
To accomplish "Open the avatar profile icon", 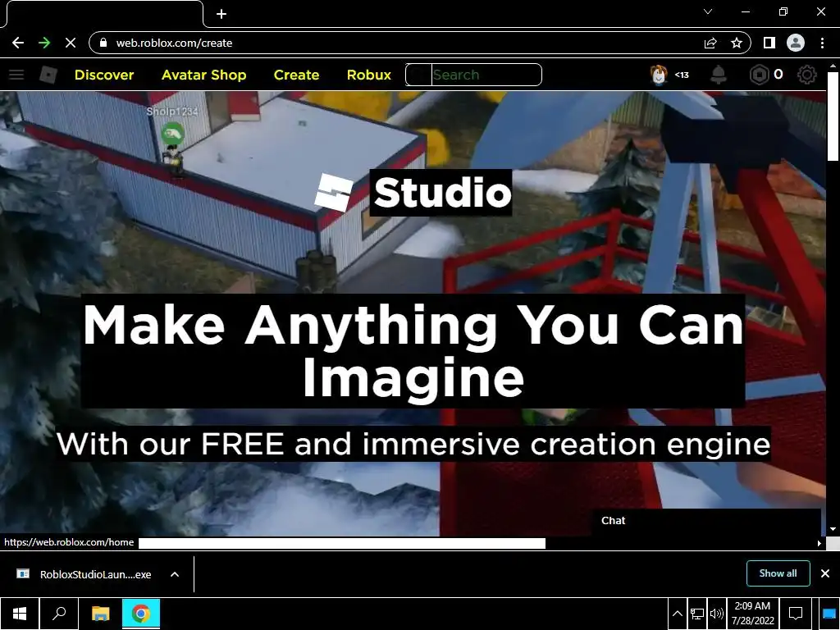I will (659, 75).
